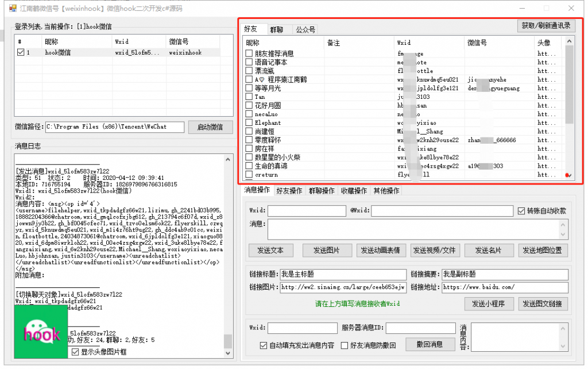Enable 好友消息防撤回 checkbox
This screenshot has height=369, width=588.
(x=345, y=345)
